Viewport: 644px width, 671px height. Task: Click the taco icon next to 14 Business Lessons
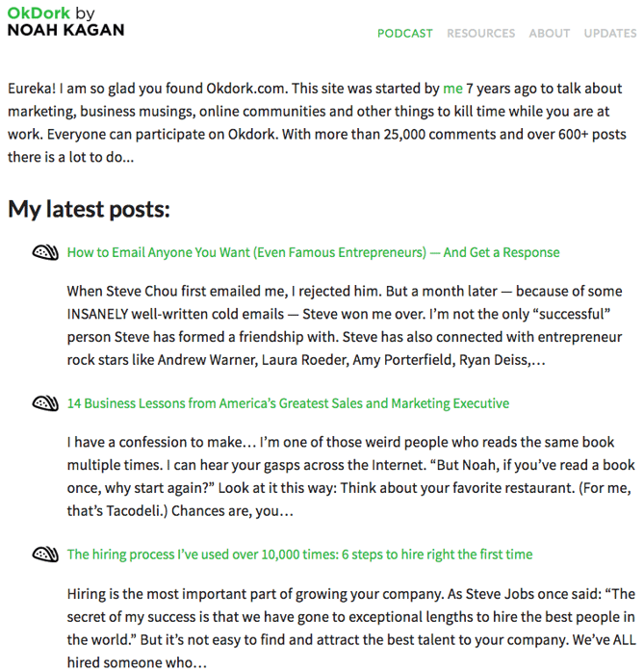tap(45, 403)
